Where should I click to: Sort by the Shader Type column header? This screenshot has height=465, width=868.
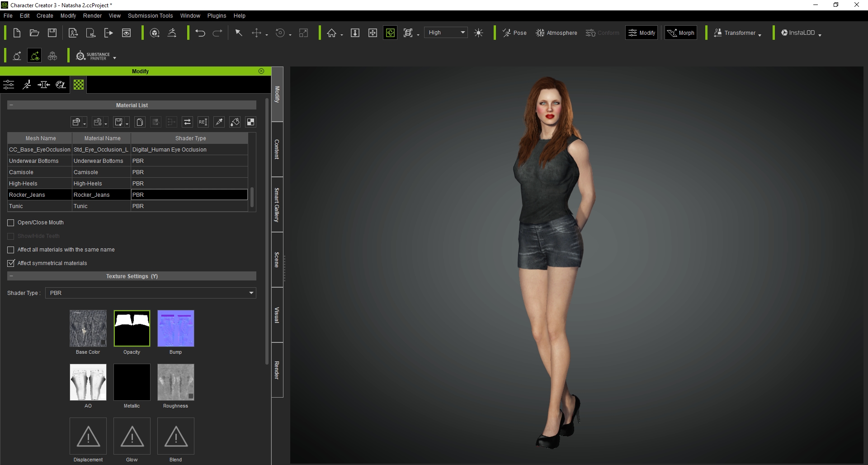[x=190, y=138]
